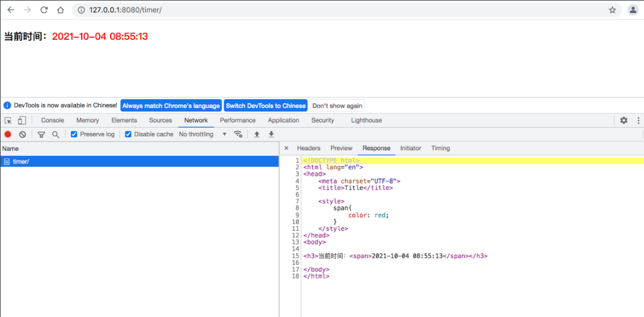This screenshot has height=317, width=644.
Task: Click the browser back arrow
Action: coord(11,10)
